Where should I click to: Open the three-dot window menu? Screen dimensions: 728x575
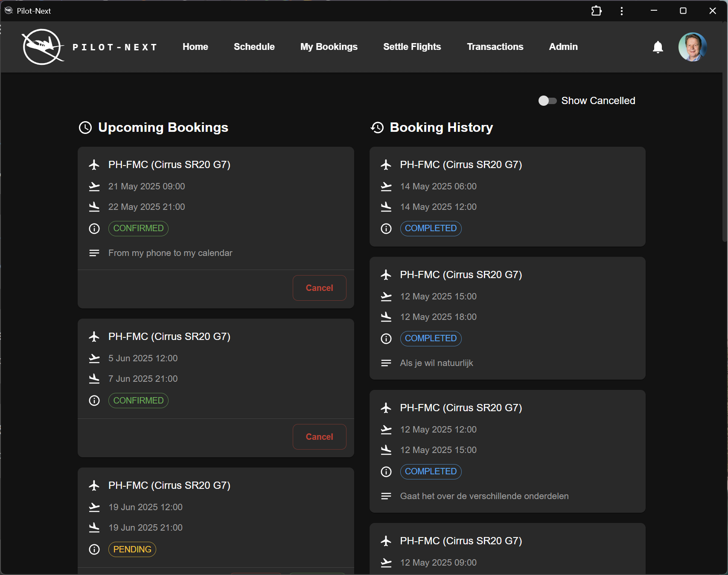pos(621,11)
